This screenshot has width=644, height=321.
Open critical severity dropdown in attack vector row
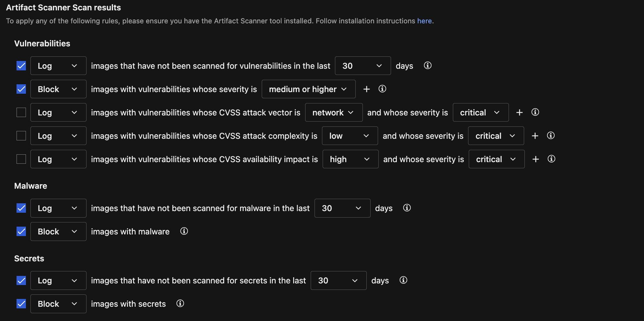click(x=481, y=113)
